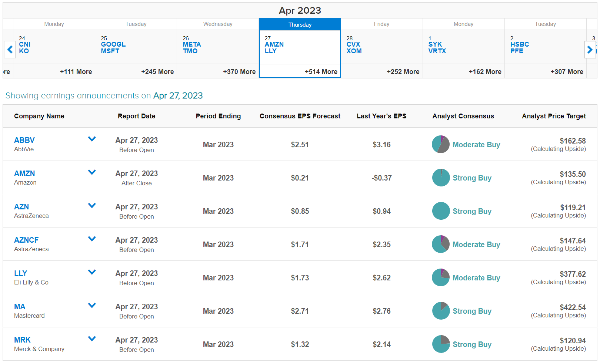Screen dimensions: 600x364
Task: Go to previous week with left arrow
Action: click(10, 49)
